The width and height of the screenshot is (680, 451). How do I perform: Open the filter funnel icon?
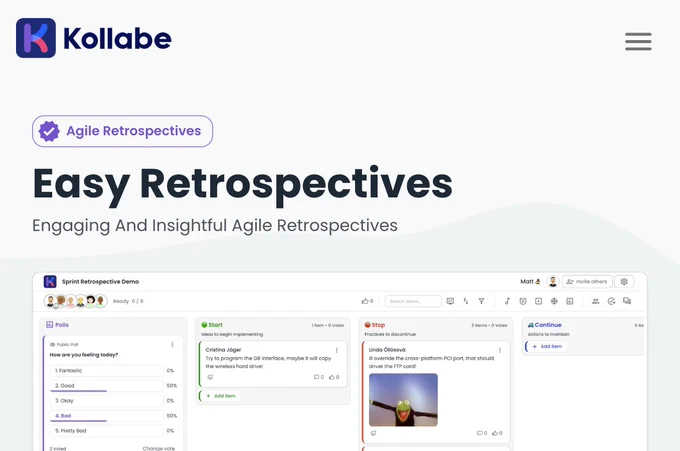[x=481, y=301]
